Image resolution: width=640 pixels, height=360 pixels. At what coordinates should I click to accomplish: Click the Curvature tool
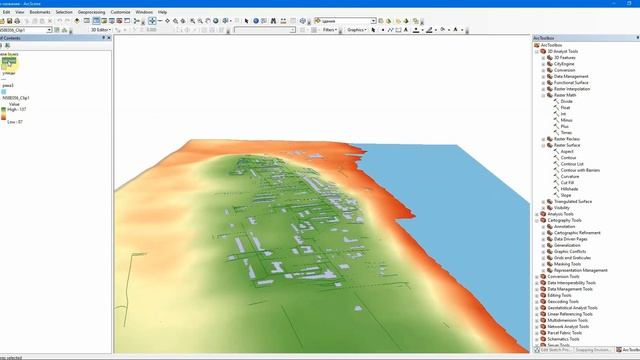tap(570, 176)
